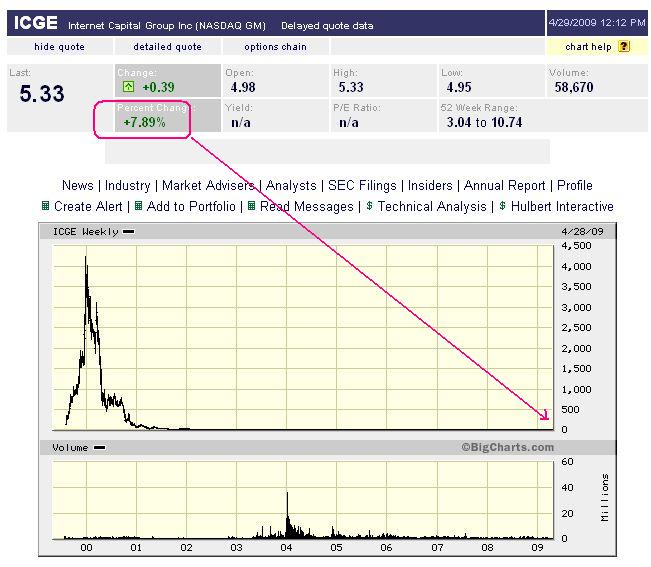Open the detailed quote view

pyautogui.click(x=167, y=46)
